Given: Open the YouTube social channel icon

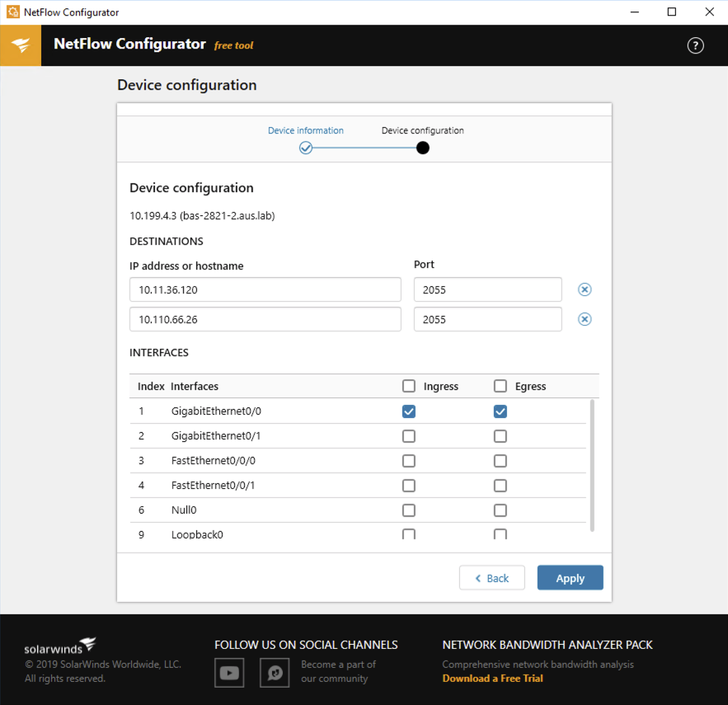Looking at the screenshot, I should [229, 673].
